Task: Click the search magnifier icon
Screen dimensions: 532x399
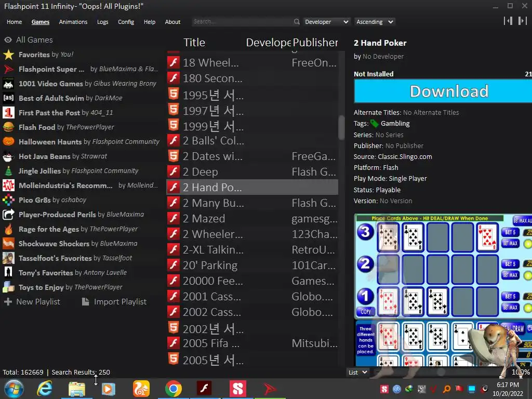Action: pos(297,22)
